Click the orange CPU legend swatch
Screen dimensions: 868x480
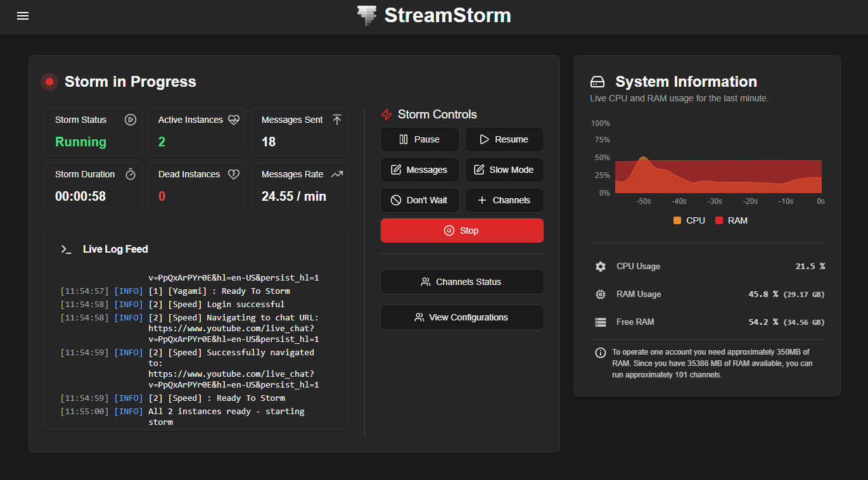pyautogui.click(x=677, y=220)
